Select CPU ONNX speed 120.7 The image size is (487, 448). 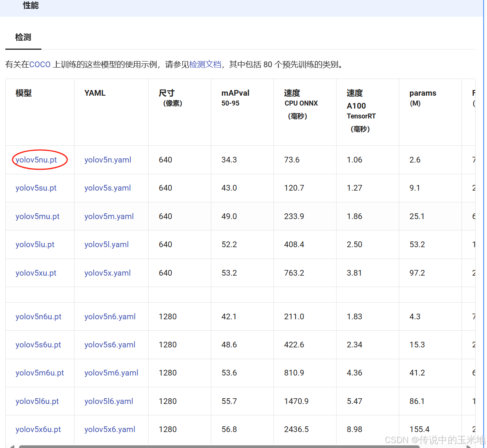click(x=294, y=188)
